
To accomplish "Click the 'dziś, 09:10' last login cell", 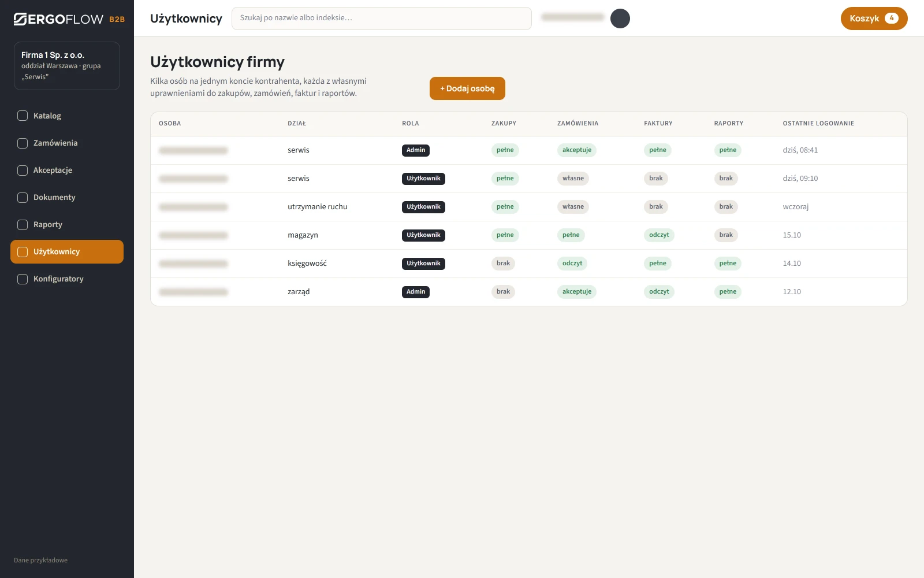I will (800, 179).
